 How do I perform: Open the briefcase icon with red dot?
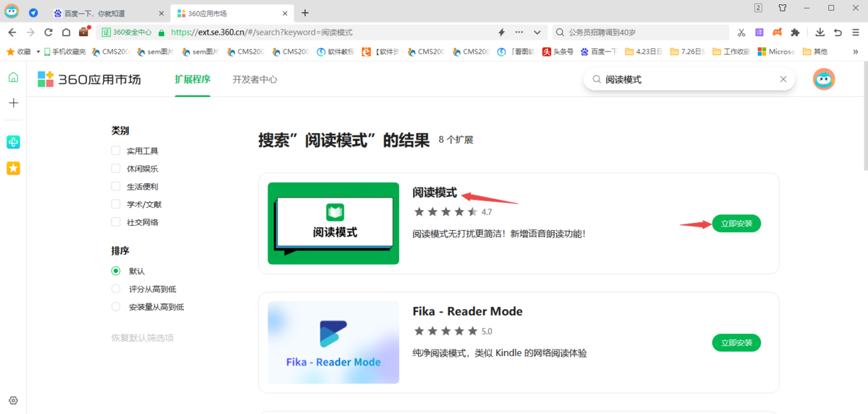point(84,32)
